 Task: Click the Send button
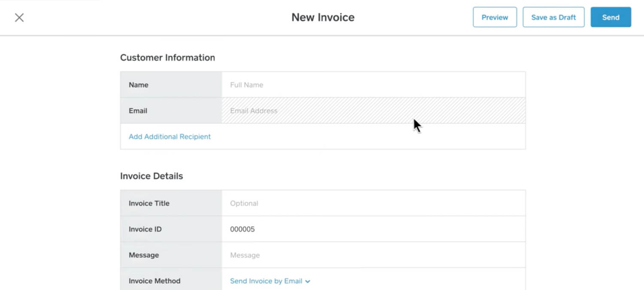611,17
